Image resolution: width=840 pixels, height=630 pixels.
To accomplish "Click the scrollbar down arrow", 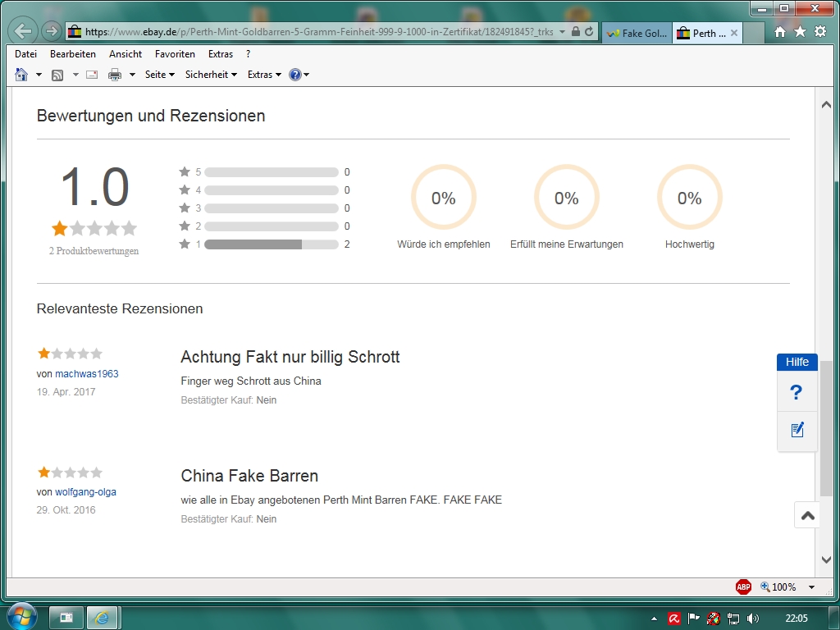I will pyautogui.click(x=827, y=559).
